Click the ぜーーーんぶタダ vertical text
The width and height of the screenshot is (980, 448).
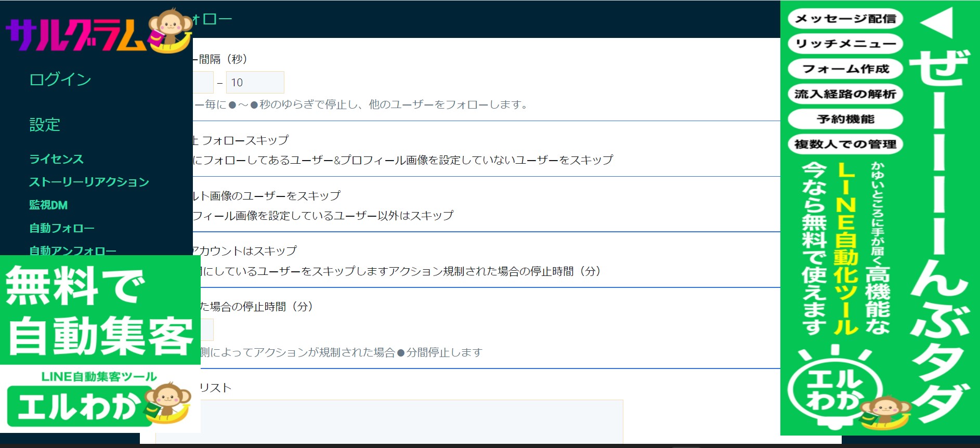coord(940,236)
